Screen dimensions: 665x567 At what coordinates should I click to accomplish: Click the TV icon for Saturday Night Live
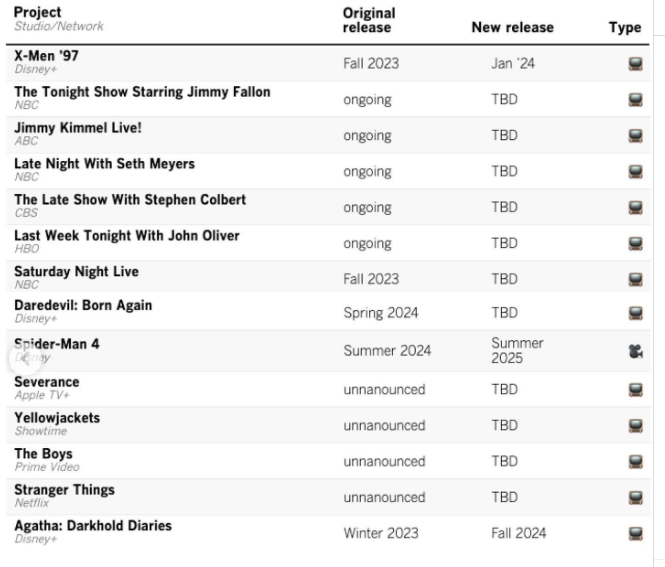click(634, 279)
